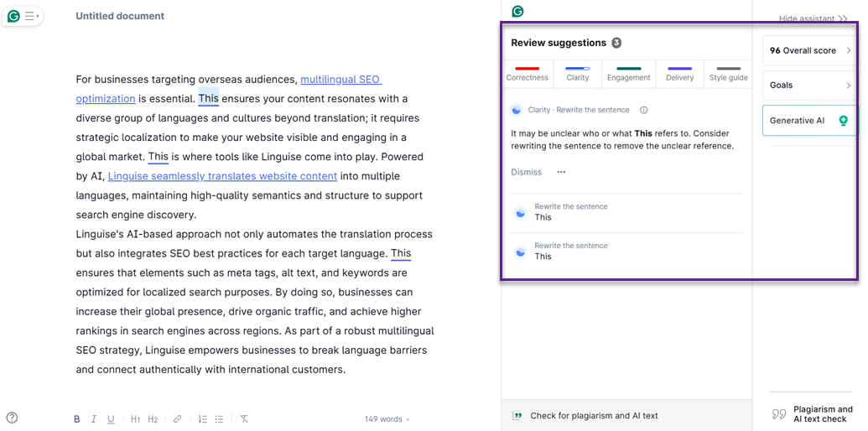Click the Generative AI lightbulb icon
868x431 pixels.
tap(843, 120)
